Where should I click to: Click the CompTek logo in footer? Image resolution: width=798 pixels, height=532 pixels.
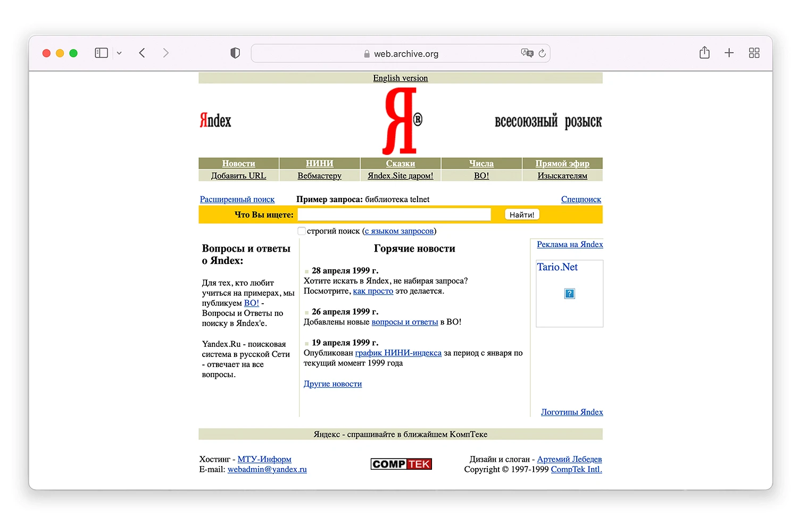coord(401,464)
